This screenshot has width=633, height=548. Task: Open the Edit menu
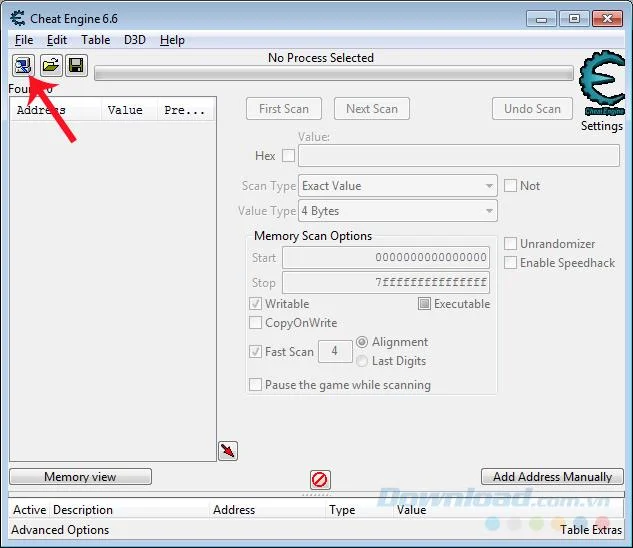(57, 40)
